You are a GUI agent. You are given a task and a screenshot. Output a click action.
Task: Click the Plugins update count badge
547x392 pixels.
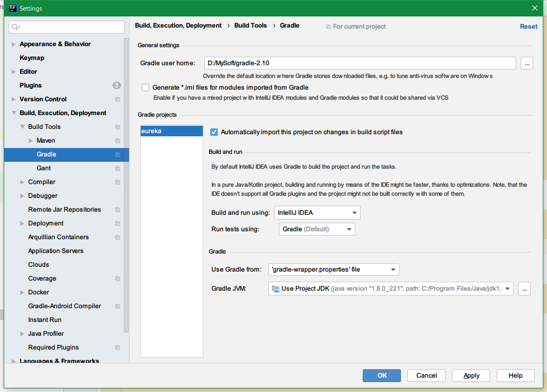click(116, 85)
